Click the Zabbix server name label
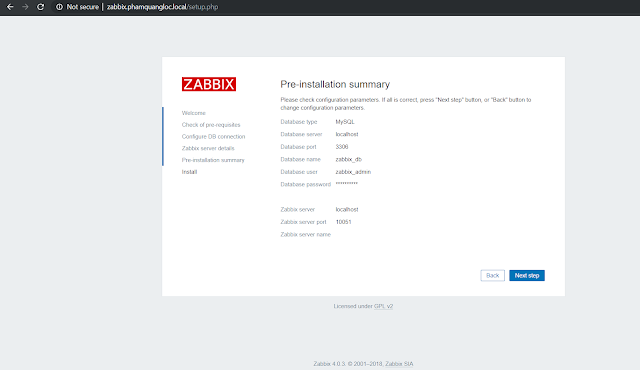Viewport: 640px width, 370px height. 305,235
